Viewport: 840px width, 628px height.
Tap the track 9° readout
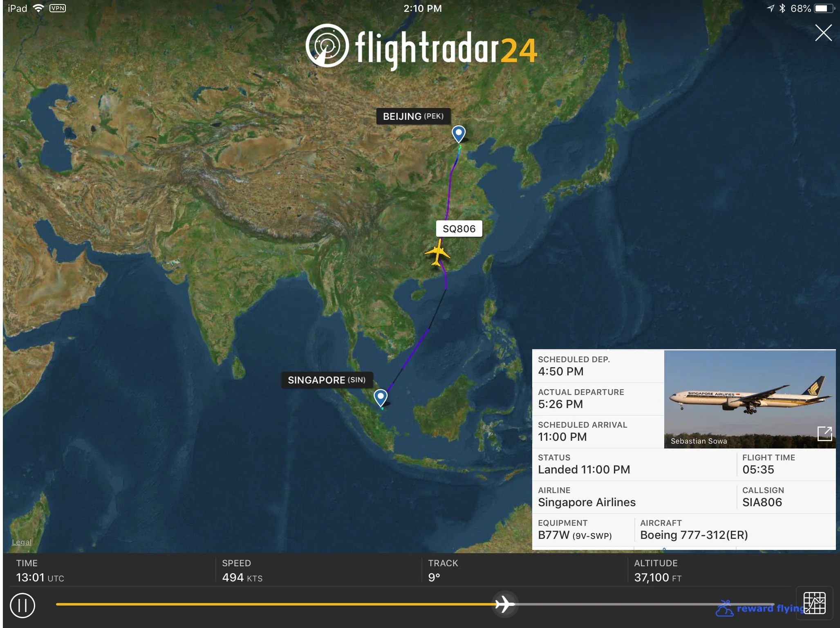(x=434, y=577)
